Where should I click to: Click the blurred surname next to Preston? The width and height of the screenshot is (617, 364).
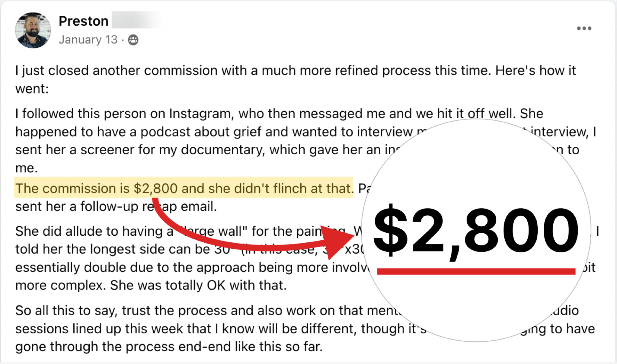(x=136, y=20)
